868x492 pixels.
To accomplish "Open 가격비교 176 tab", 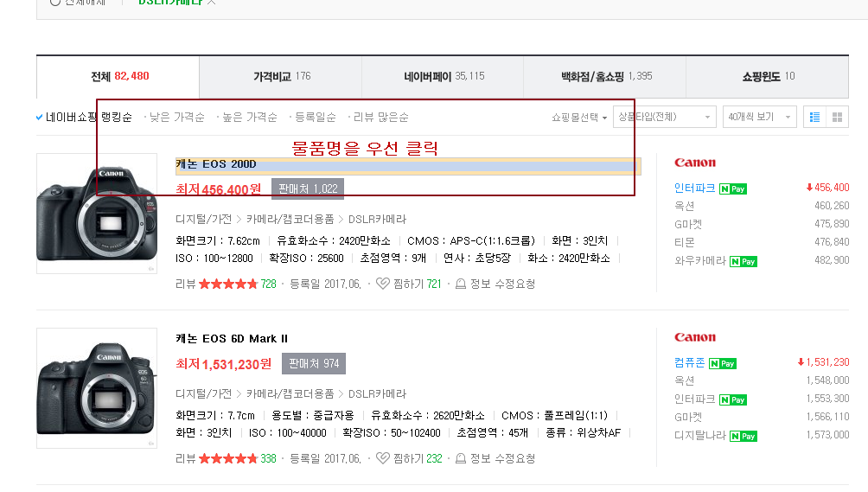I will [281, 76].
